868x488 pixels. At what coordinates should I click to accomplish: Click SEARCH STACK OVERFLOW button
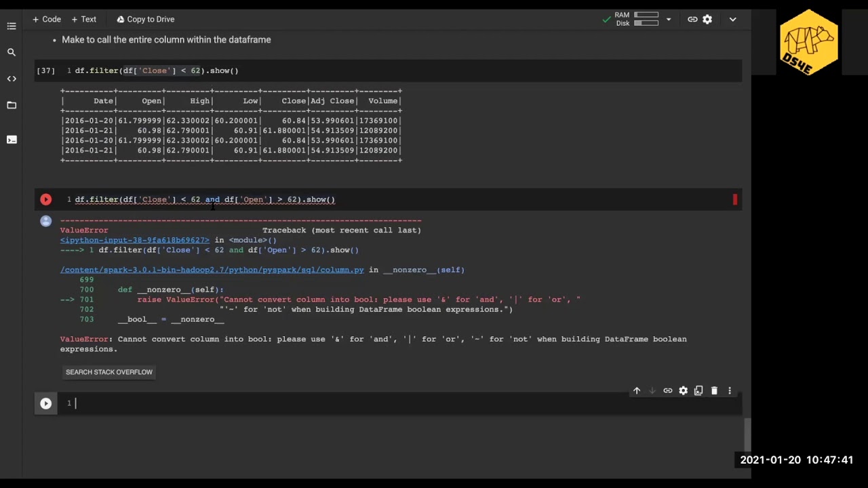pos(109,372)
